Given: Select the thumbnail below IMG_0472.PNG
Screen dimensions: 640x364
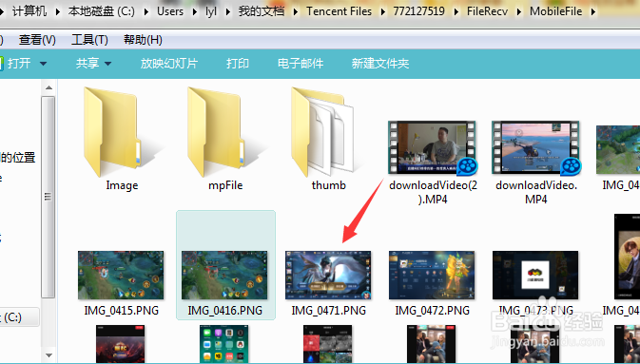Looking at the screenshot, I should click(x=432, y=344).
